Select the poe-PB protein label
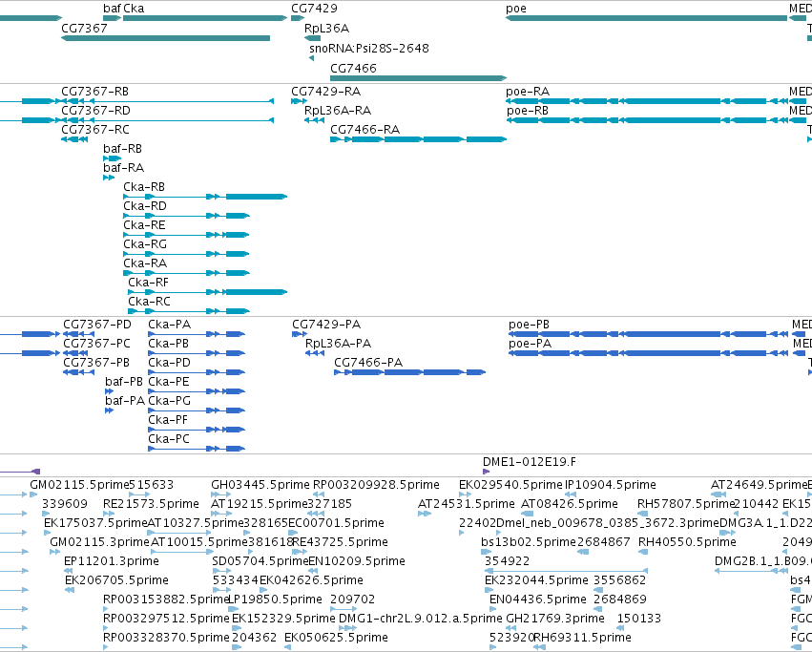This screenshot has width=812, height=652. click(529, 325)
